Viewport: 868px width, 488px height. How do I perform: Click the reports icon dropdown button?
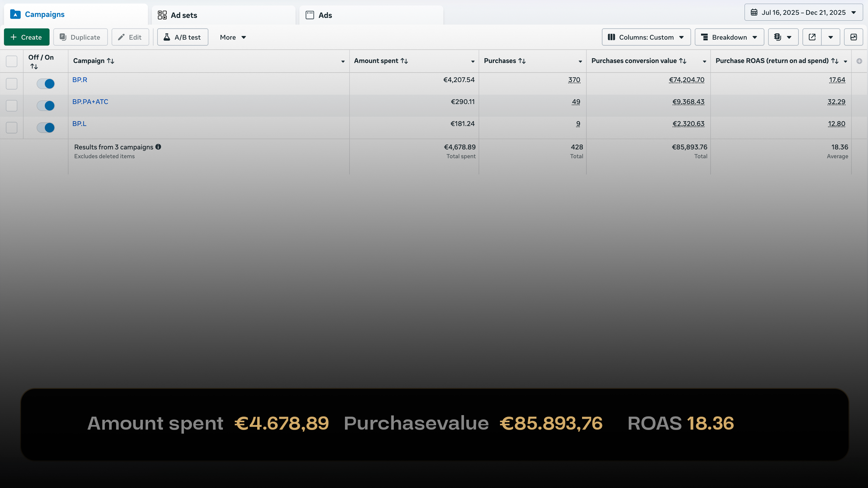[783, 37]
